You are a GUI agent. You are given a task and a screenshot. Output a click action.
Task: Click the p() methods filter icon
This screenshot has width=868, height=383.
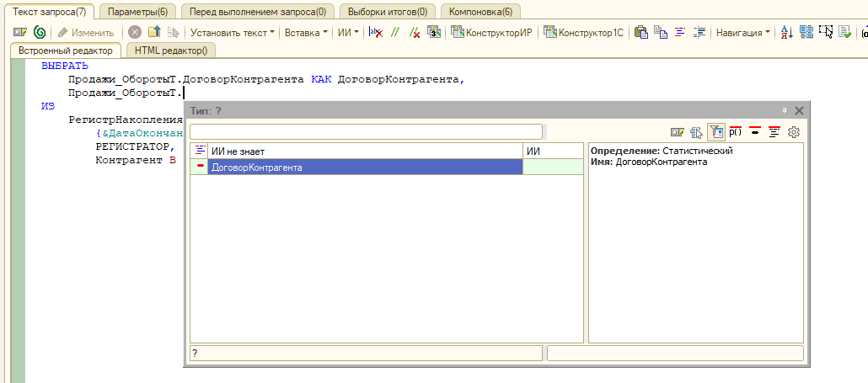pyautogui.click(x=735, y=132)
